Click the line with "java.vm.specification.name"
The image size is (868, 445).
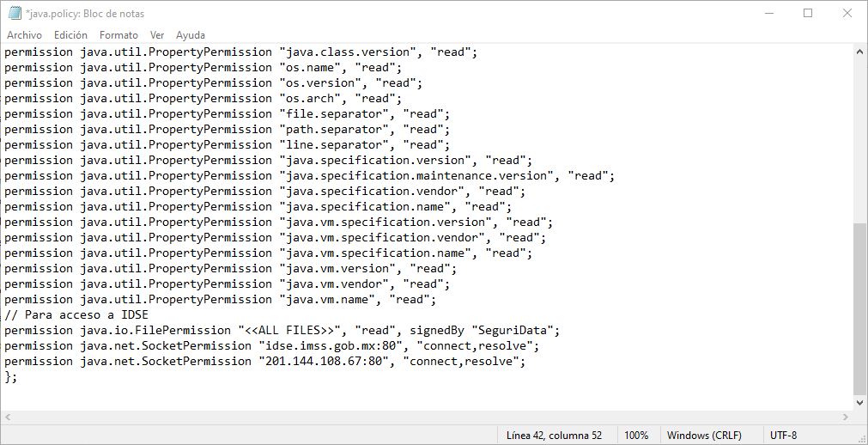(x=269, y=253)
